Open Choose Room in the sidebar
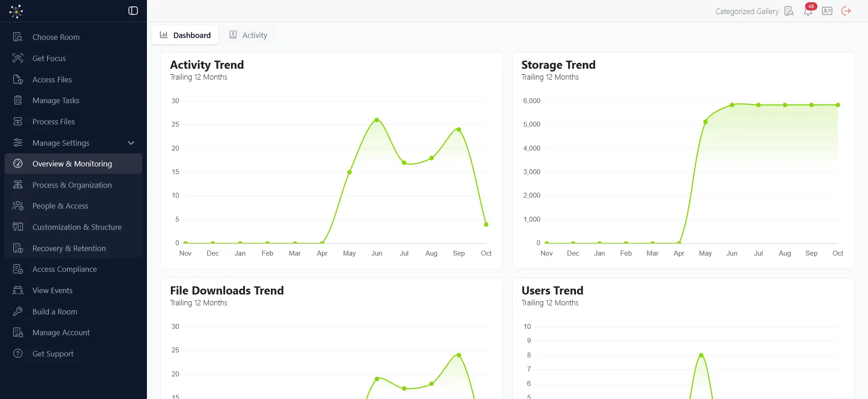The width and height of the screenshot is (868, 399). coord(73,37)
